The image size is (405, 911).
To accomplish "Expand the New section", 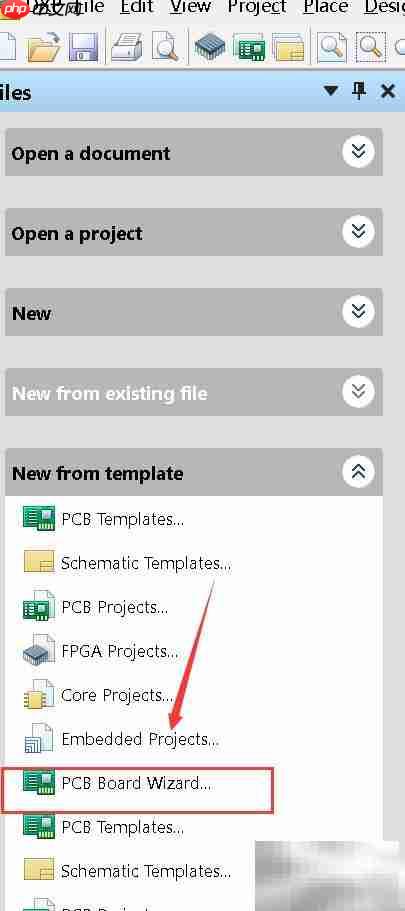I will pos(359,313).
